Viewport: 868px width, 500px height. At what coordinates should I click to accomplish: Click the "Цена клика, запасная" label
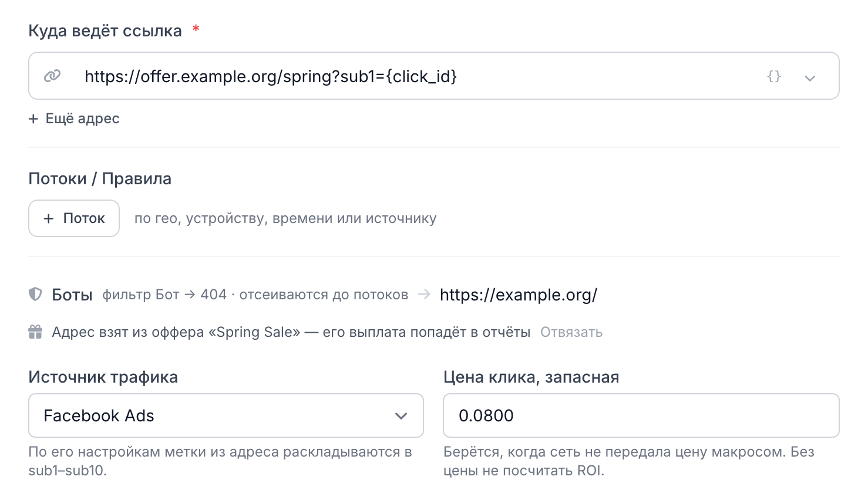pos(531,377)
